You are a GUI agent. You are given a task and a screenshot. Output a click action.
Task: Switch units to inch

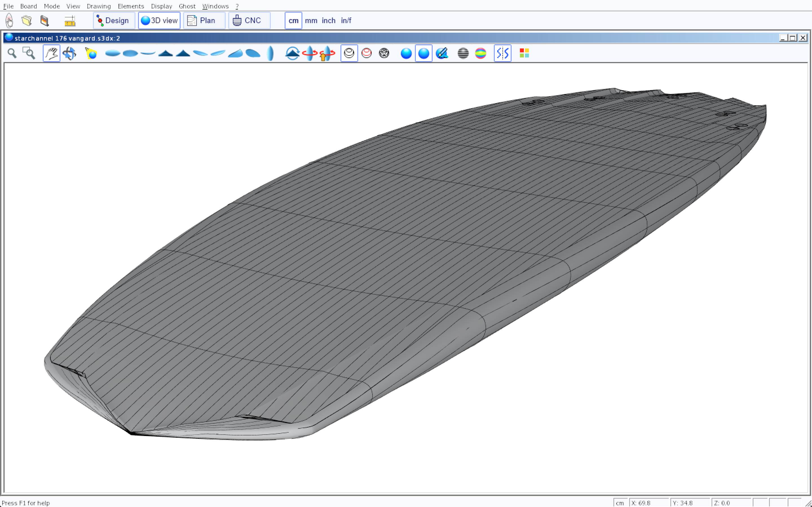coord(328,21)
